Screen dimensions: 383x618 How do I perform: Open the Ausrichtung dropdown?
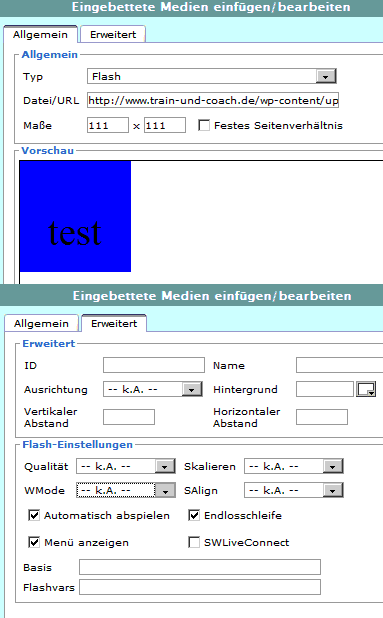pyautogui.click(x=153, y=389)
